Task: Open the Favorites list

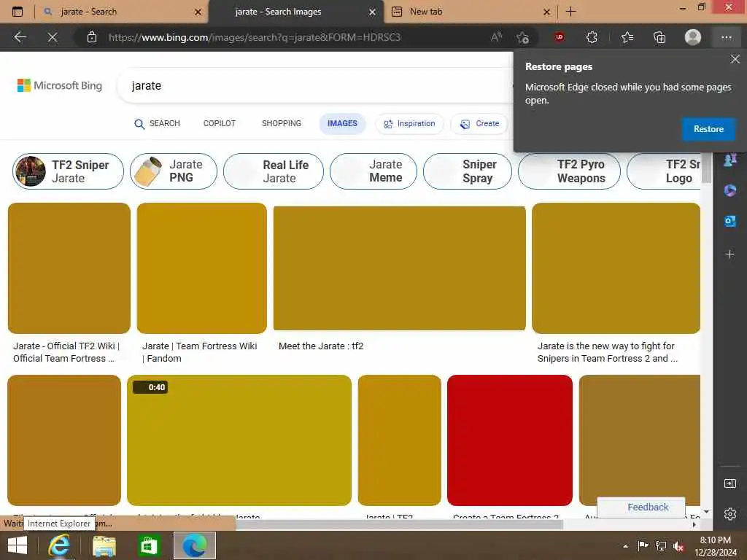Action: (x=627, y=37)
